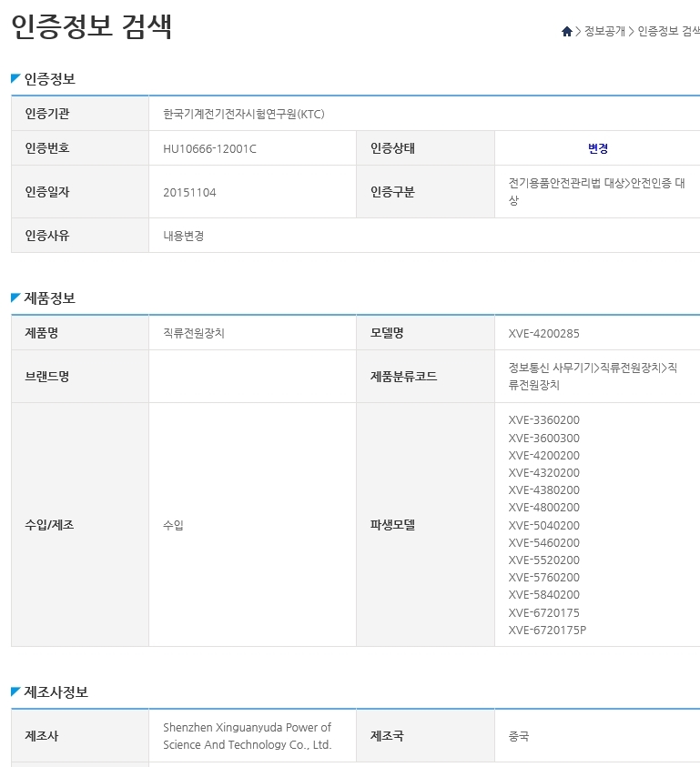
Task: Click the home icon in the breadcrumb
Action: [567, 31]
